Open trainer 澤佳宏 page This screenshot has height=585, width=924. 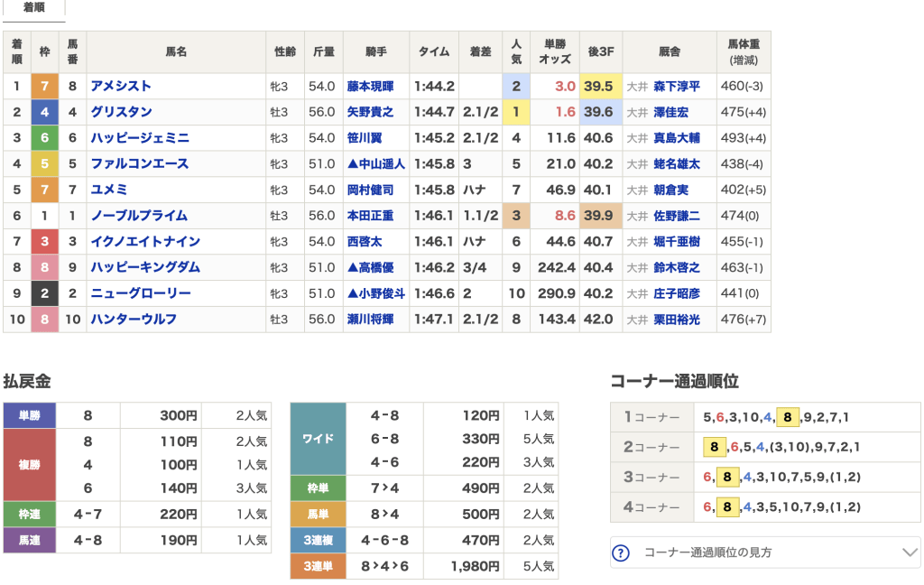click(670, 112)
